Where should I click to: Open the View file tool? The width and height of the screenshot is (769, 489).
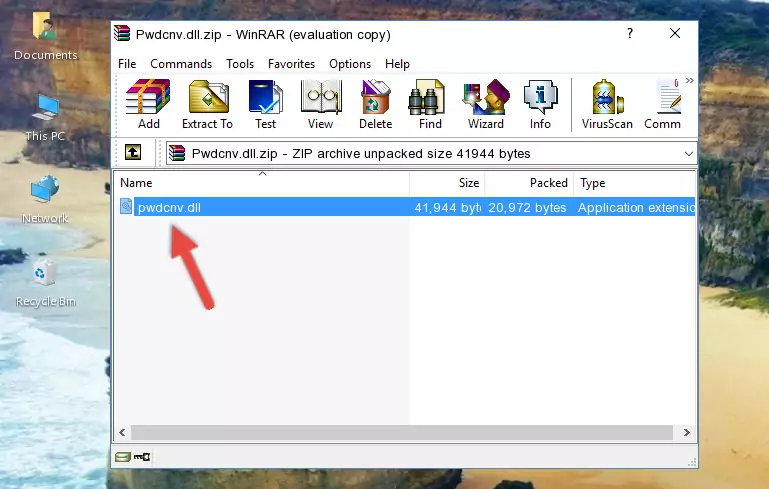click(x=321, y=104)
